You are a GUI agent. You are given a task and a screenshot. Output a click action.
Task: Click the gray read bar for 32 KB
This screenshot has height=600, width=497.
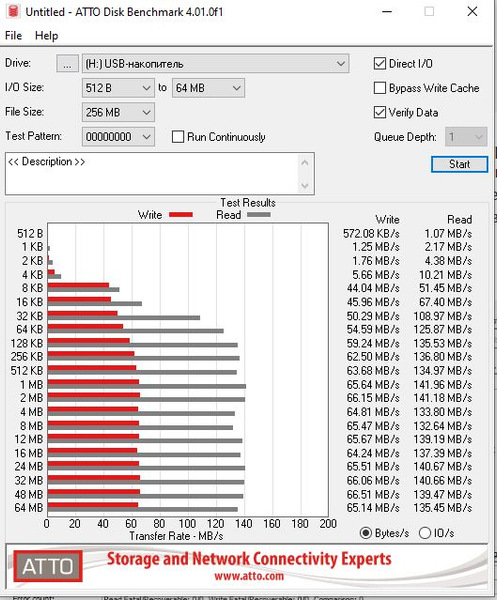(x=124, y=318)
